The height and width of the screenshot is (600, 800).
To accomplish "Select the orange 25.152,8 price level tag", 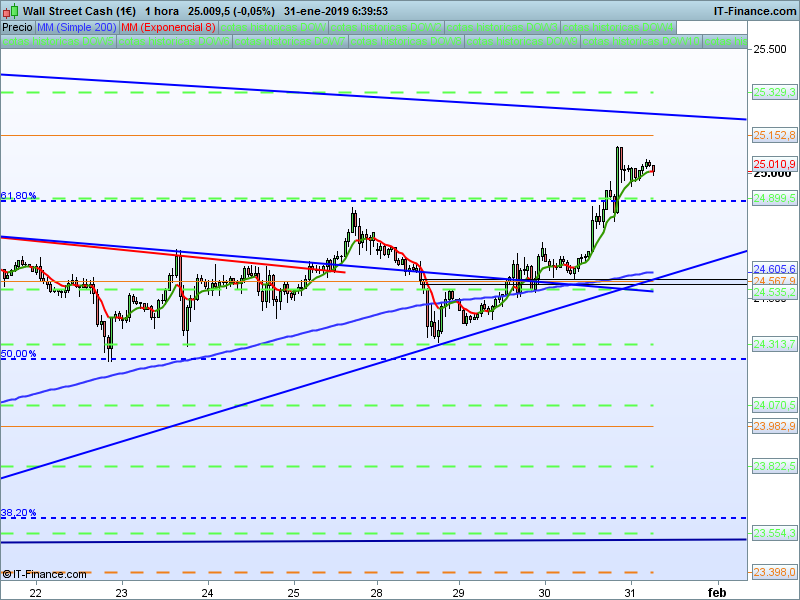I will 774,135.
